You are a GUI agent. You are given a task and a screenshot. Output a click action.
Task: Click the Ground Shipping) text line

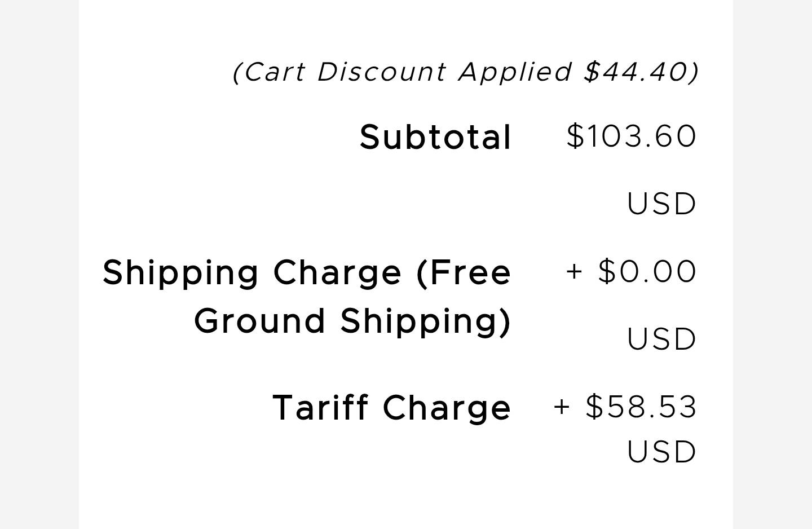pyautogui.click(x=352, y=321)
